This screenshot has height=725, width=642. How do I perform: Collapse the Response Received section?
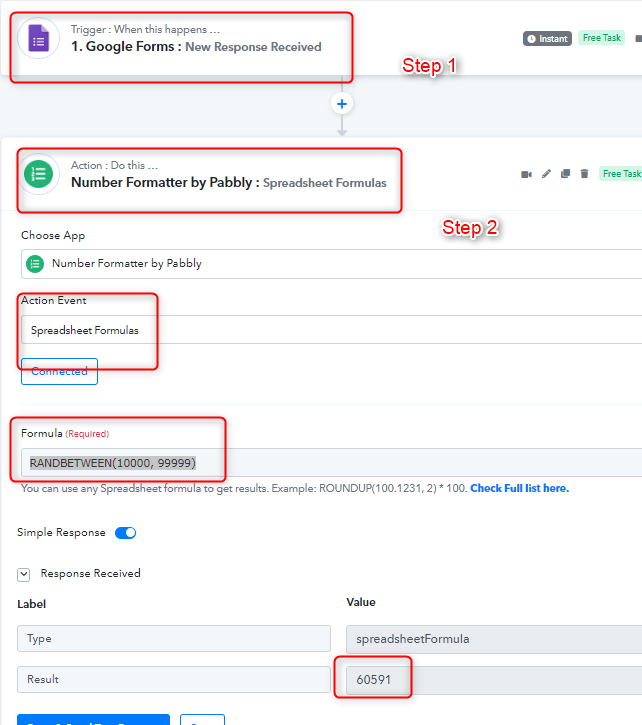coord(24,574)
